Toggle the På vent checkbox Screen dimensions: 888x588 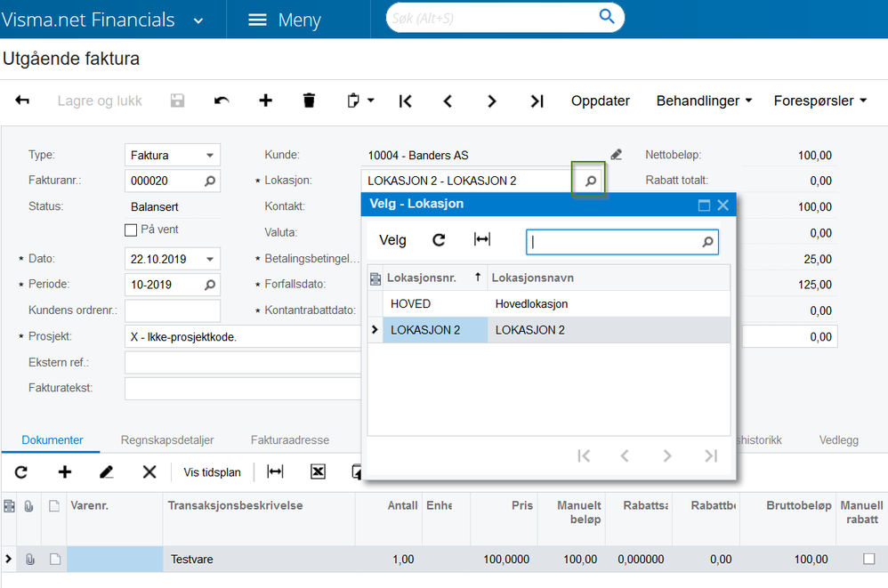tap(132, 230)
